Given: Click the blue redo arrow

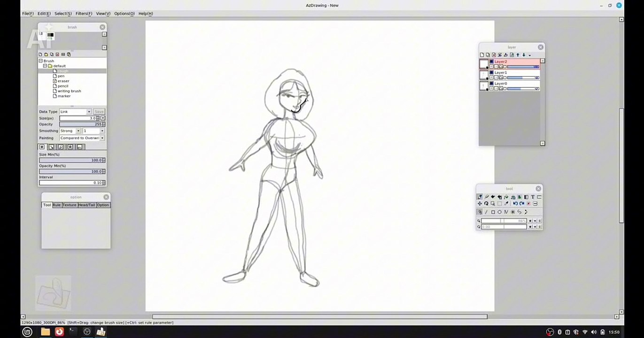Looking at the screenshot, I should [x=522, y=204].
